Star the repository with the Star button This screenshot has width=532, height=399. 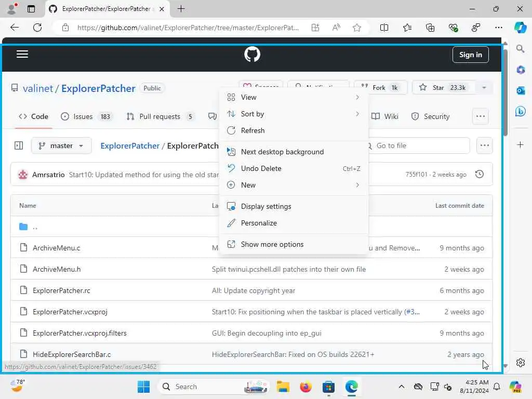(444, 87)
